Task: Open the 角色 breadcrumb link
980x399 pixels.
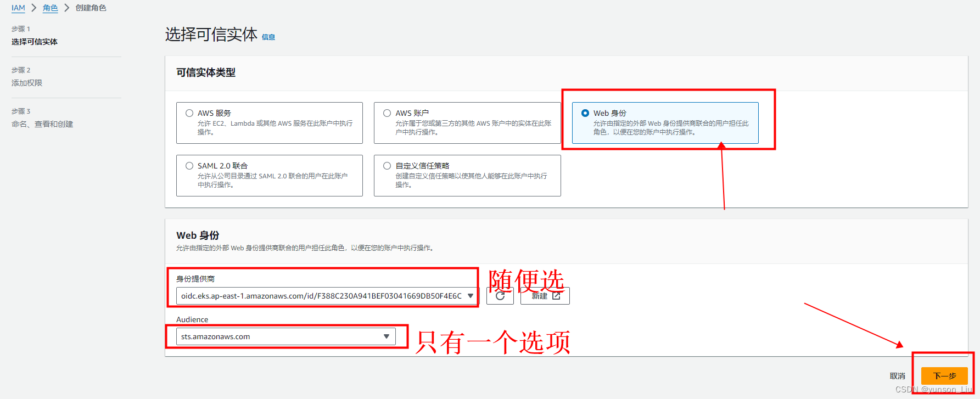Action: [x=50, y=8]
